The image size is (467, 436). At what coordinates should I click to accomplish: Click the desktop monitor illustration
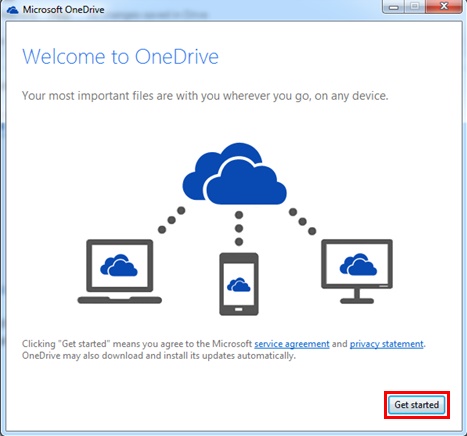click(x=357, y=271)
